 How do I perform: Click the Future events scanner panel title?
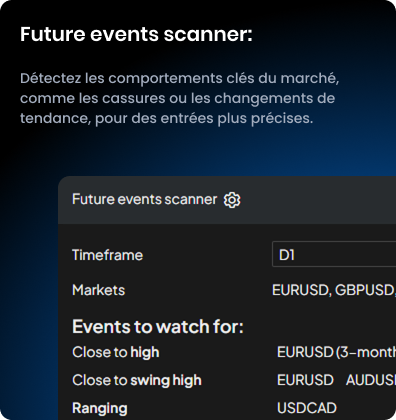coord(144,199)
